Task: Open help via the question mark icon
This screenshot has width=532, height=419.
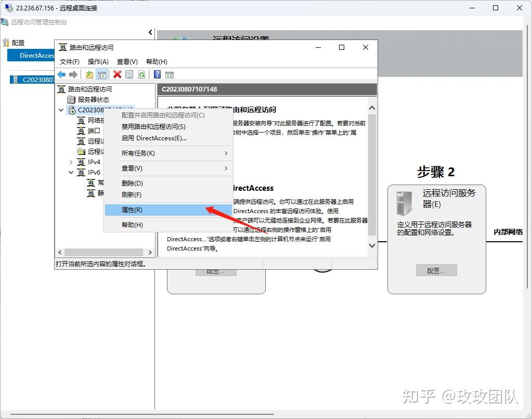Action: click(x=157, y=74)
